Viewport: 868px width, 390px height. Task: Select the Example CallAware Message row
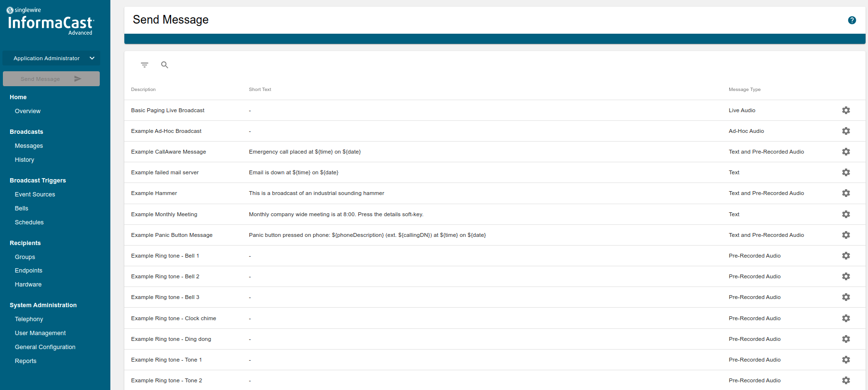pyautogui.click(x=169, y=152)
